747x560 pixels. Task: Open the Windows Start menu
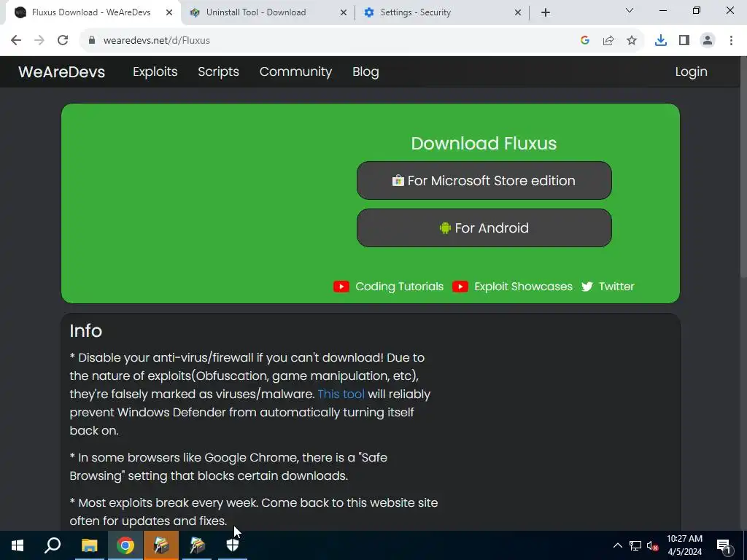tap(18, 545)
